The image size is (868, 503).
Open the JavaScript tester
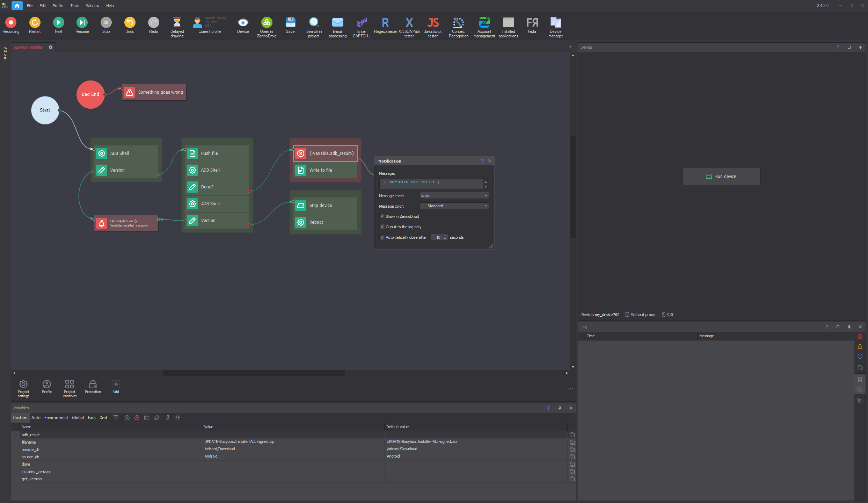(432, 23)
